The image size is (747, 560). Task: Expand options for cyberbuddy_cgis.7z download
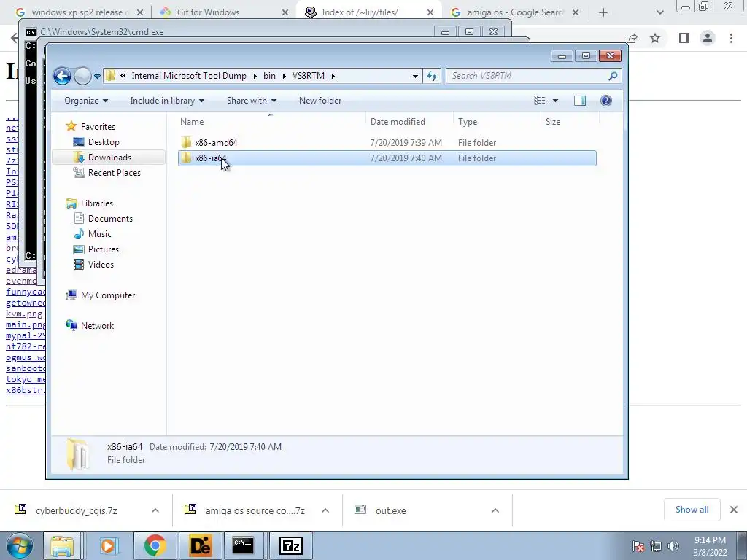click(x=155, y=510)
